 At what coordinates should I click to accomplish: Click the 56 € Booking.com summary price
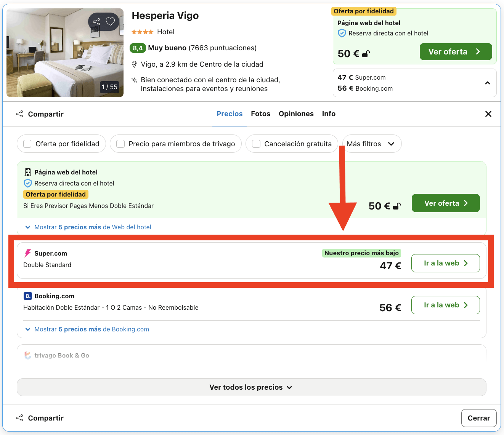[365, 88]
